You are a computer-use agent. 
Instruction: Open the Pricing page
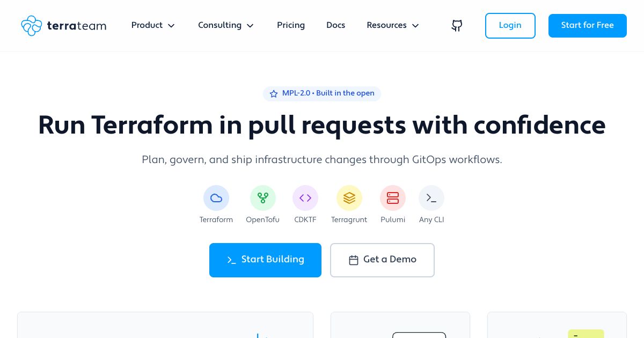tap(291, 25)
